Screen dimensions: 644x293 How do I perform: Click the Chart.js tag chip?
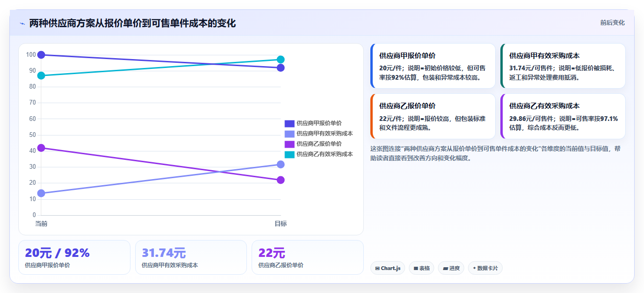388,268
